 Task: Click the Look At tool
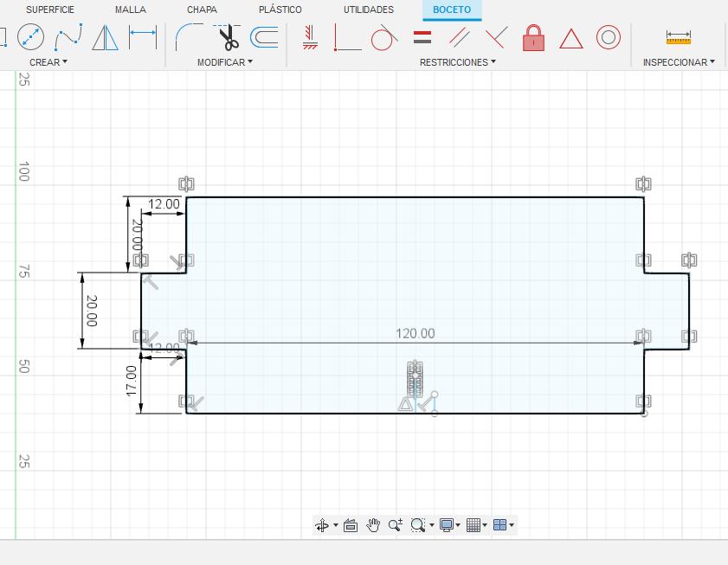point(351,525)
